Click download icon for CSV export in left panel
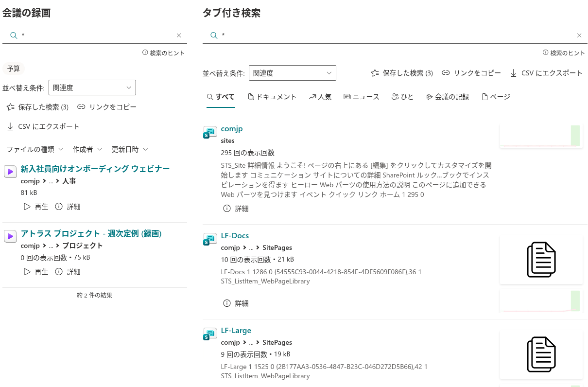 (x=11, y=127)
